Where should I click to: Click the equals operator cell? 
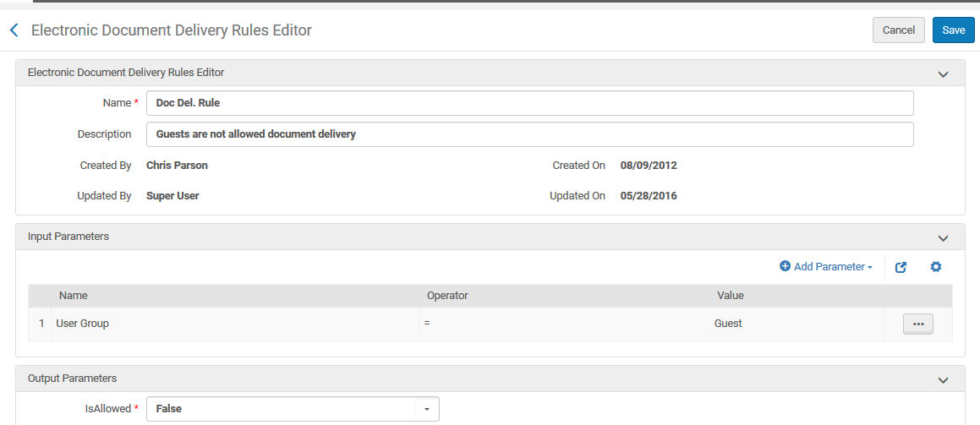point(428,324)
